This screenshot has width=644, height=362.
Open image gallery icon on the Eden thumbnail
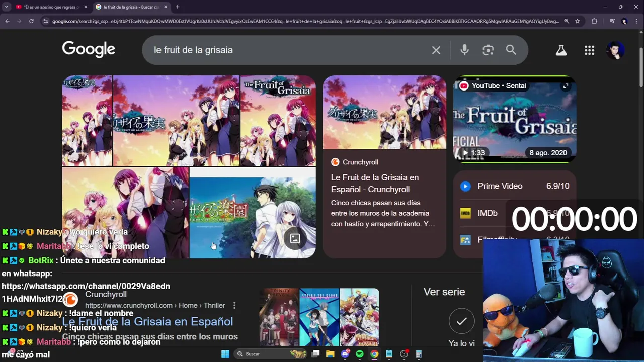coord(295,239)
